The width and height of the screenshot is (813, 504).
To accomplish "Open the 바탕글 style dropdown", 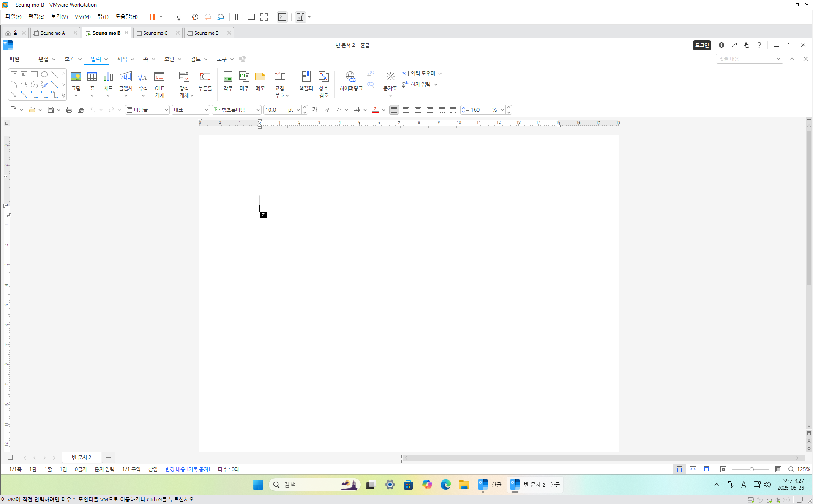I will (166, 110).
